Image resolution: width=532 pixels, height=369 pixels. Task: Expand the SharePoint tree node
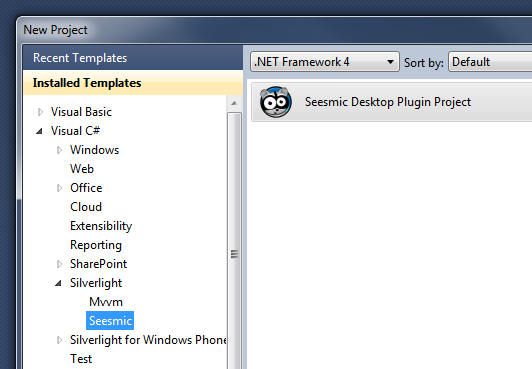(x=59, y=264)
